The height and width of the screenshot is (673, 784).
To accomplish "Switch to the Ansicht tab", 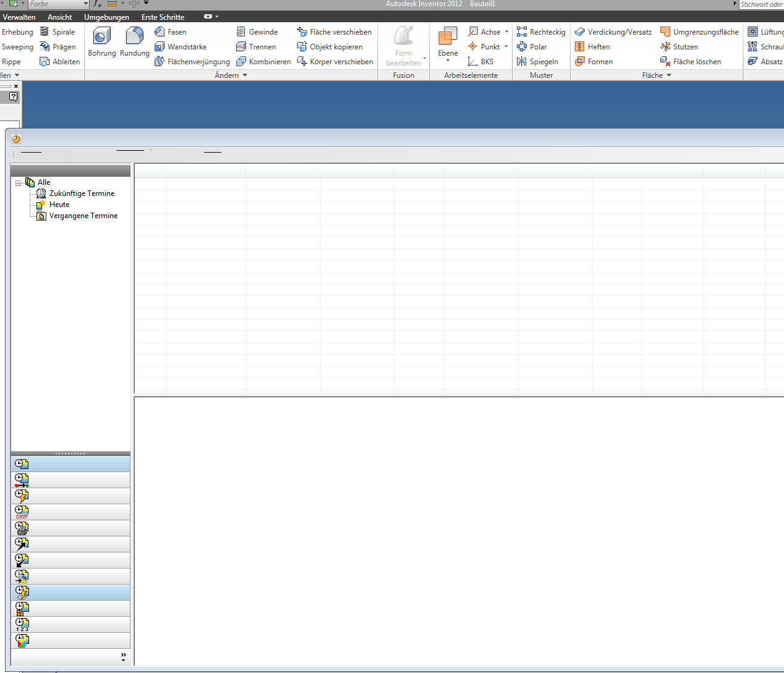I will click(x=60, y=17).
